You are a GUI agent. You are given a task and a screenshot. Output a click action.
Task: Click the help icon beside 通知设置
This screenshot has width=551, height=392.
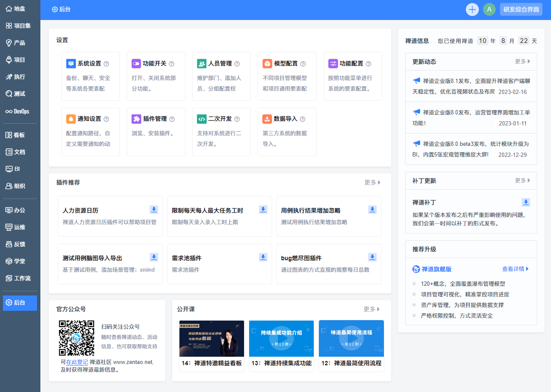point(106,119)
